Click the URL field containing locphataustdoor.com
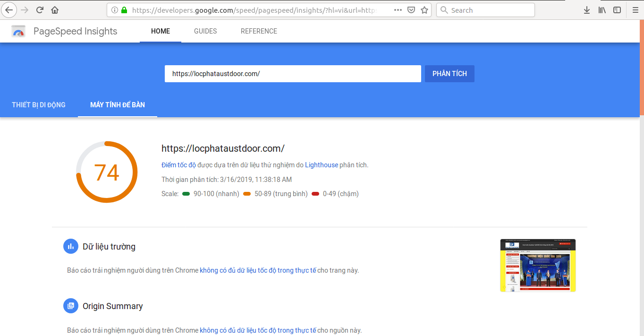The image size is (644, 336). pos(293,74)
